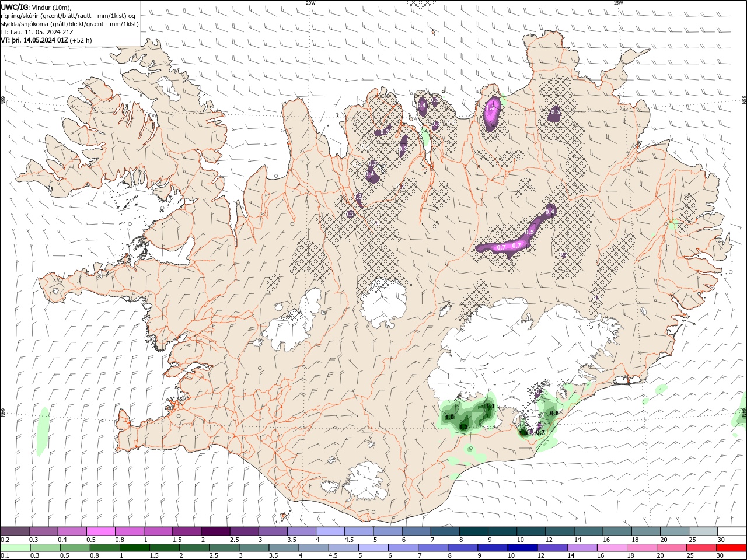Click the dark magenta 1.5 swatch in the top legend row

pos(187,531)
